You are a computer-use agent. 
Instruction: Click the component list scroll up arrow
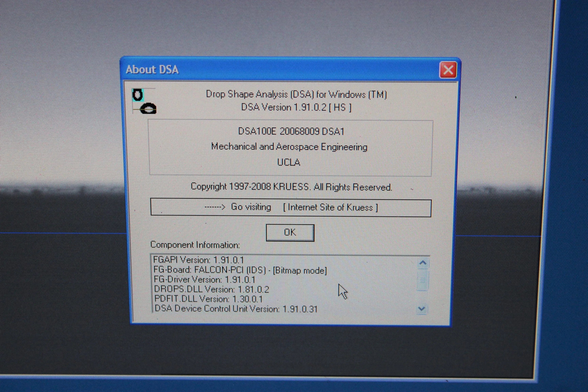(x=423, y=263)
